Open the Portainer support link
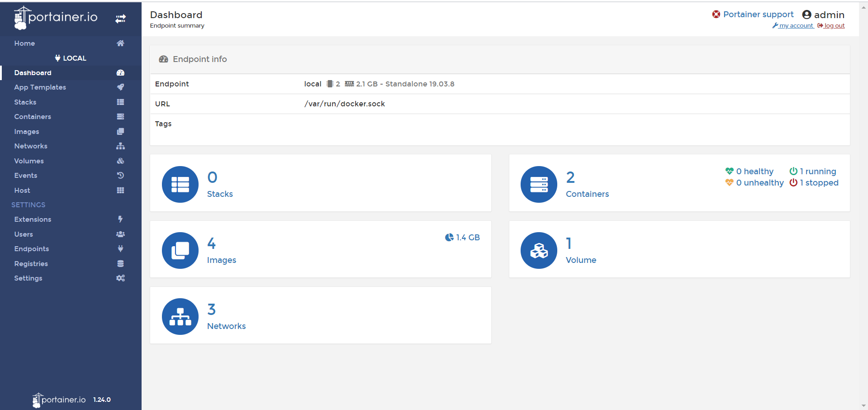Viewport: 868px width, 410px height. click(x=758, y=14)
